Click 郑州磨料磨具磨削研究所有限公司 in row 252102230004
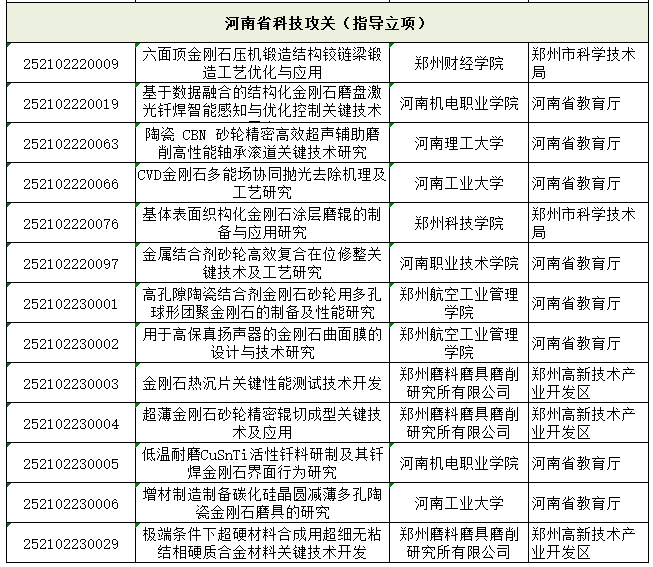 459,423
